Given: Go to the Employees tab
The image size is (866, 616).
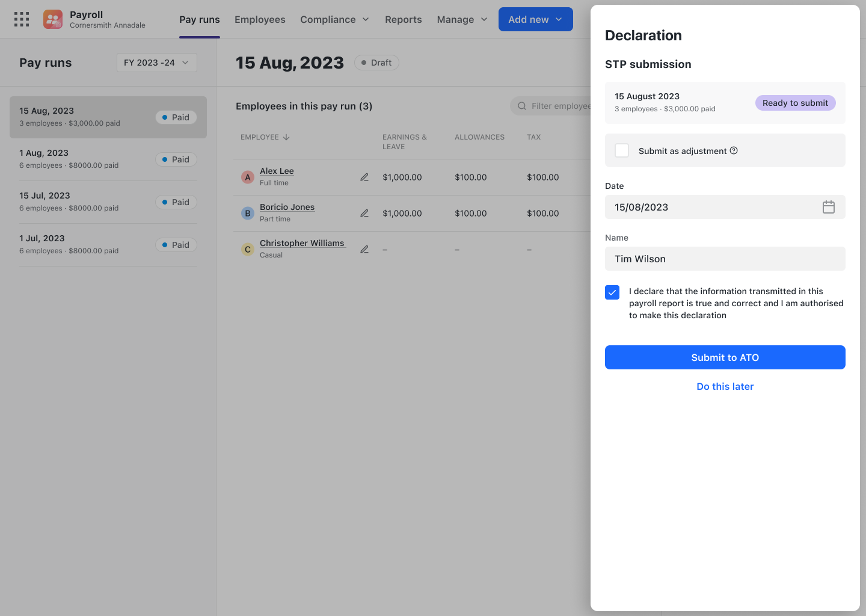Looking at the screenshot, I should (260, 20).
